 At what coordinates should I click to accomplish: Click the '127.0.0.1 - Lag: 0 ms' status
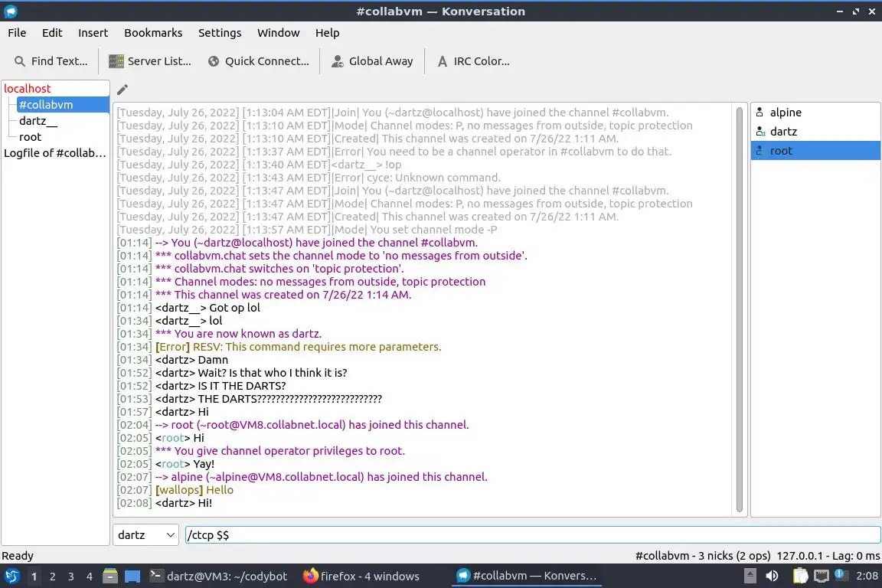[x=828, y=556]
